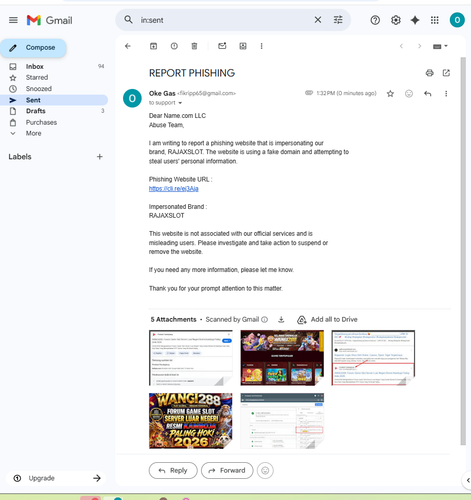Viewport: 471px width, 500px height.
Task: Click the emoji reaction button beside Forward
Action: (265, 470)
